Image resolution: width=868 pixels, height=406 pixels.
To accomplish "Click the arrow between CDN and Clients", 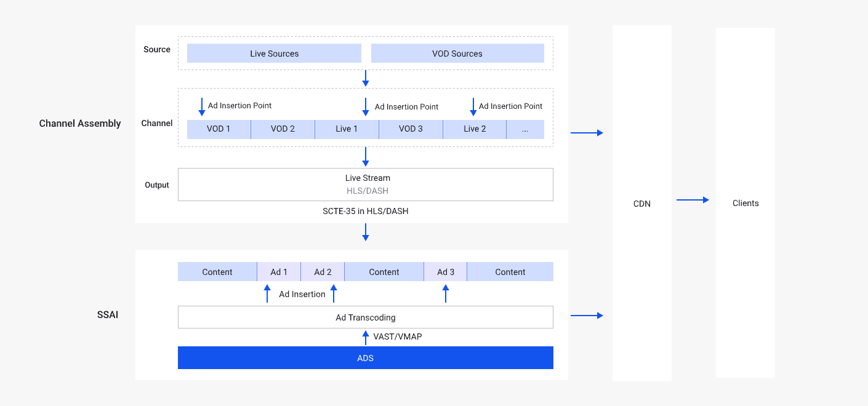I will click(x=693, y=200).
